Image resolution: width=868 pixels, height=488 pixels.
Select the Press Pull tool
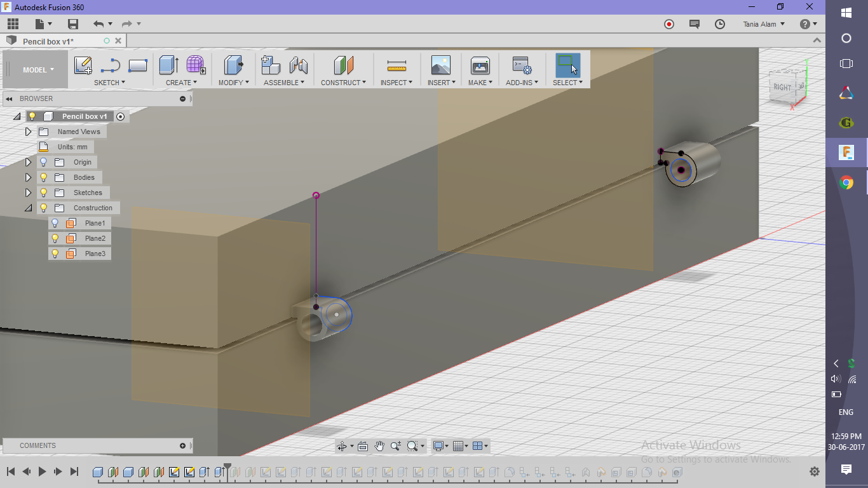point(234,65)
